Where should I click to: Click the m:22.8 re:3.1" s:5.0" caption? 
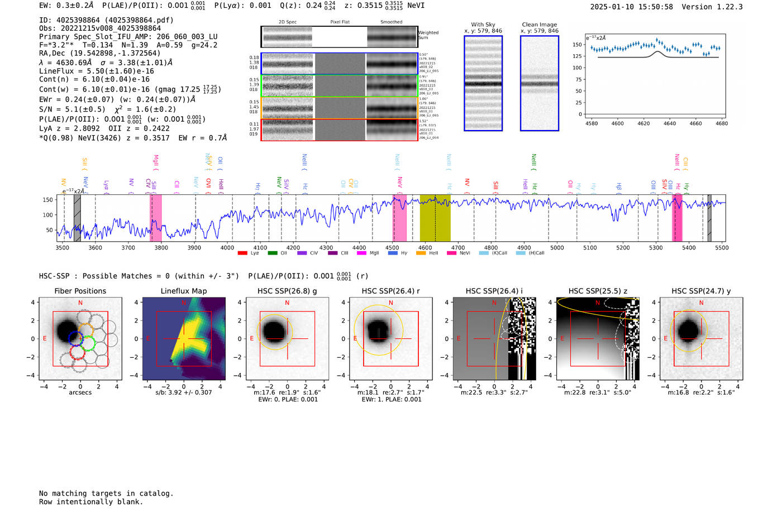click(598, 392)
